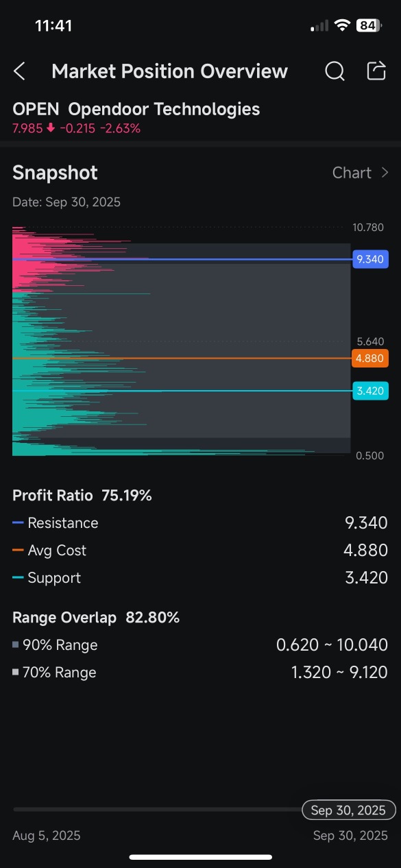Tap the 70% Range light swatch
The height and width of the screenshot is (868, 401).
[16, 673]
